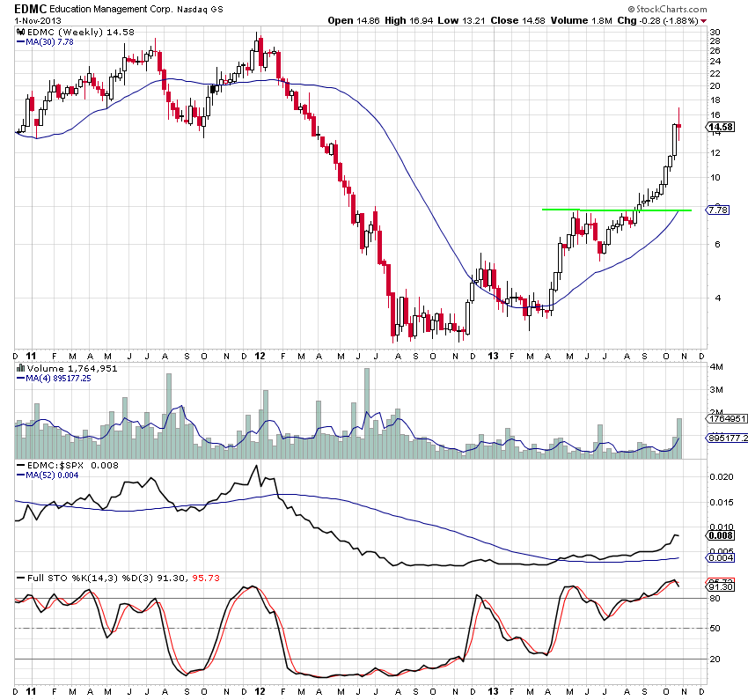Click the MA(30) 7.78 legend label

45,42
